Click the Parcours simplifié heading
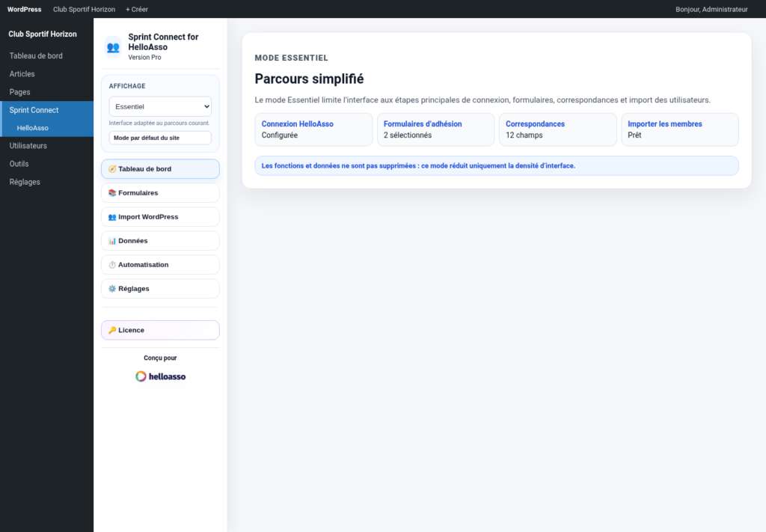The height and width of the screenshot is (532, 766). [x=309, y=79]
